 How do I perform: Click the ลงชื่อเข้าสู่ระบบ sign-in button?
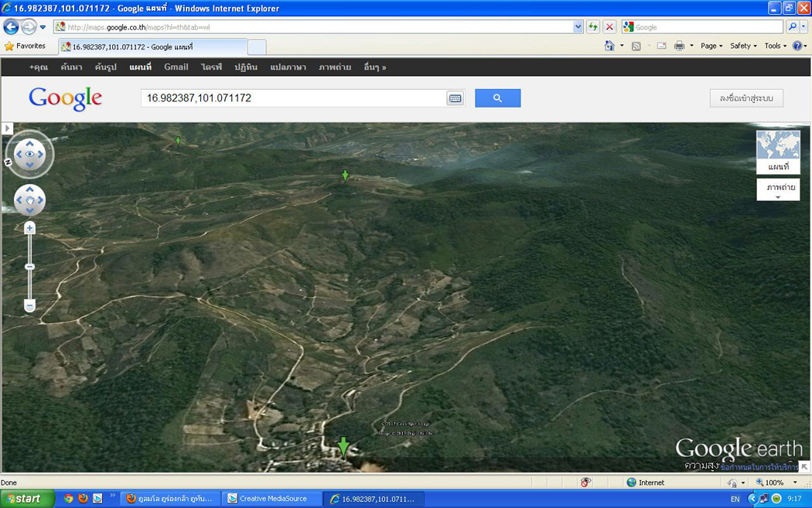point(746,98)
